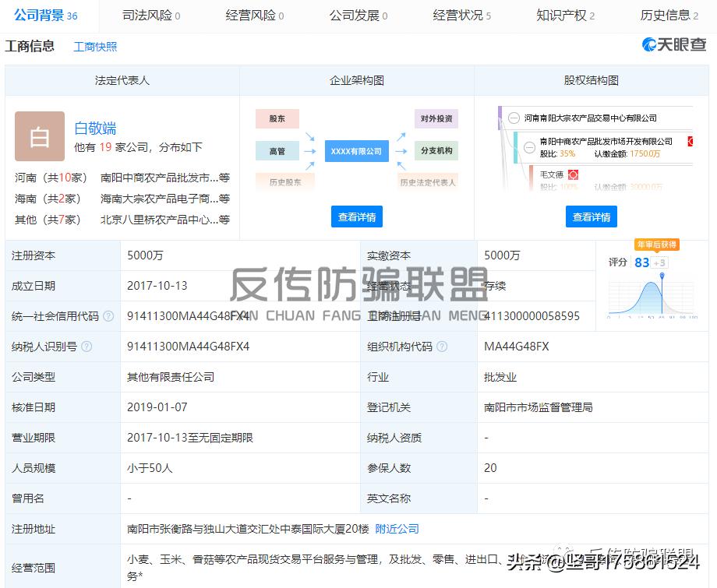Click 其他（共7家） company row
The width and height of the screenshot is (717, 588).
click(122, 220)
